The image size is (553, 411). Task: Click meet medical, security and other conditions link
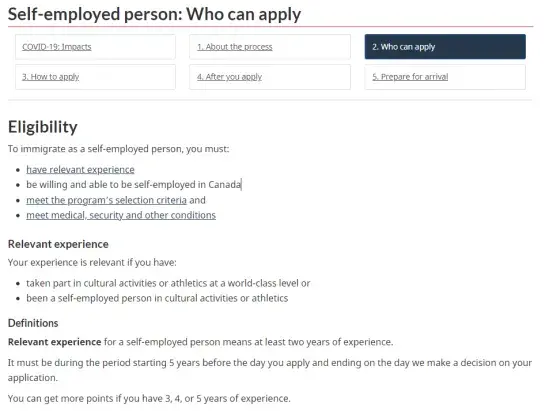pos(121,215)
